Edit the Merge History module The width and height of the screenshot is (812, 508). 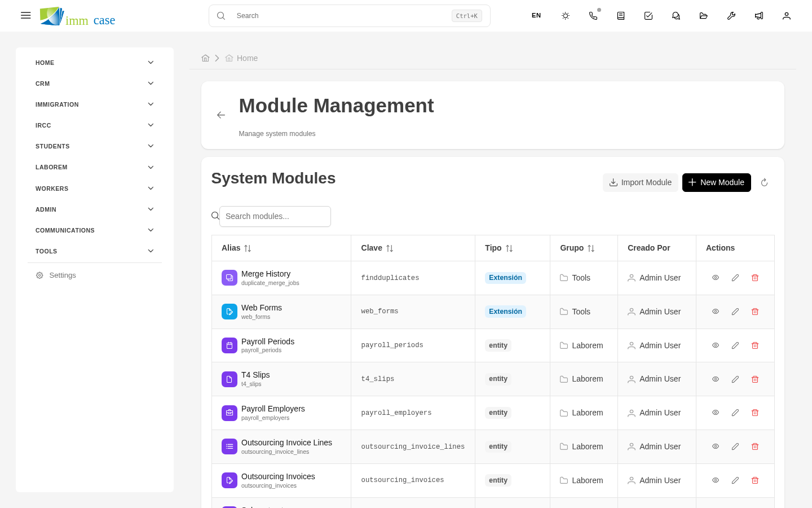point(735,278)
